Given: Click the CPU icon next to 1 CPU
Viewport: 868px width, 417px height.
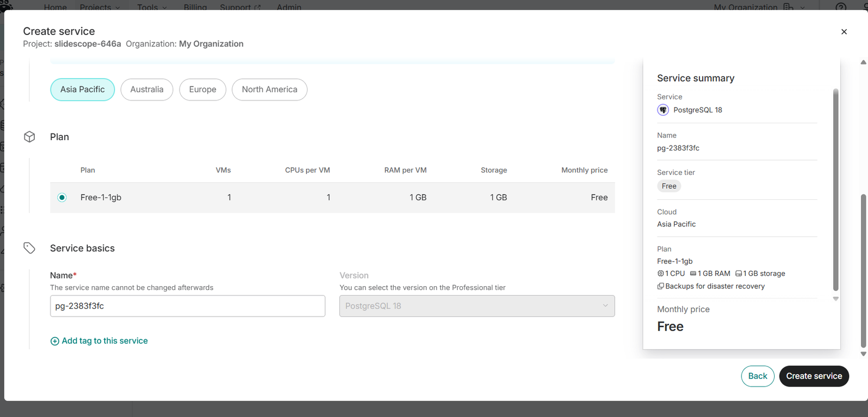Looking at the screenshot, I should coord(660,274).
